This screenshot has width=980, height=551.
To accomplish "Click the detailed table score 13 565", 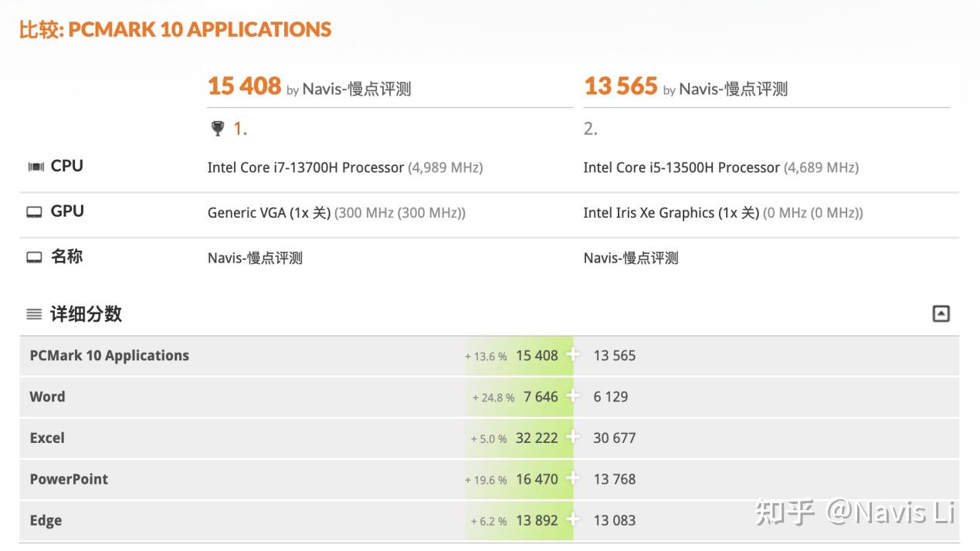I will tap(615, 356).
